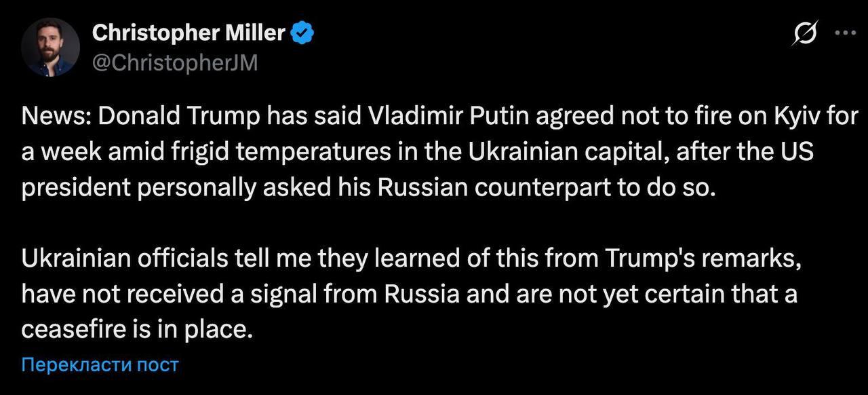This screenshot has width=868, height=395.
Task: Click the name "Vladimir Putin" in the post
Action: pyautogui.click(x=448, y=117)
